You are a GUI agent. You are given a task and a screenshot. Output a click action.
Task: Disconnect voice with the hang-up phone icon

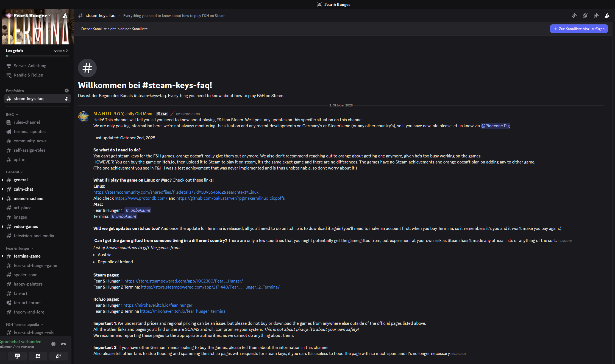pyautogui.click(x=63, y=344)
